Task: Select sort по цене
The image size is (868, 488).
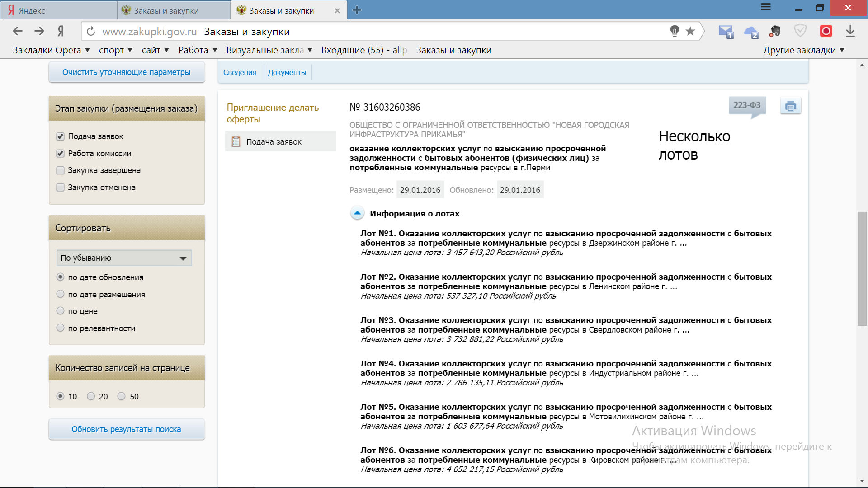Action: pos(60,311)
